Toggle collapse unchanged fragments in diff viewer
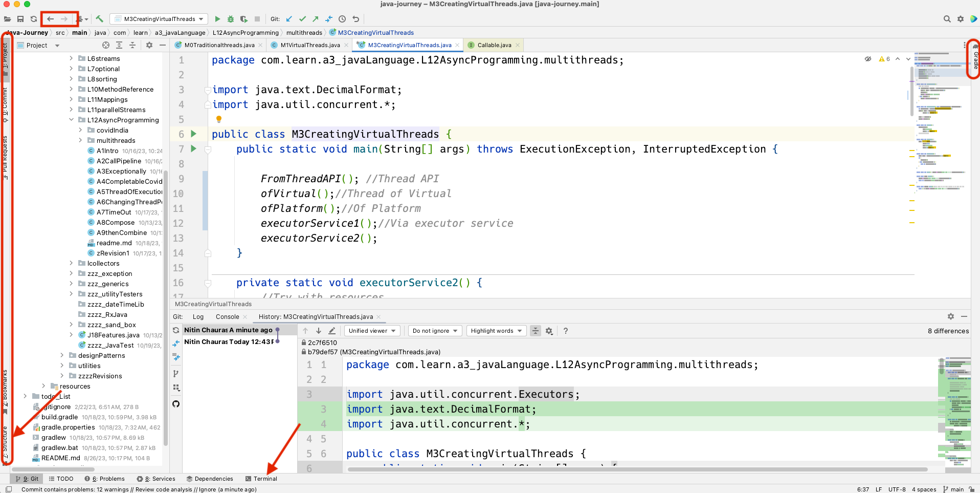 (x=535, y=331)
